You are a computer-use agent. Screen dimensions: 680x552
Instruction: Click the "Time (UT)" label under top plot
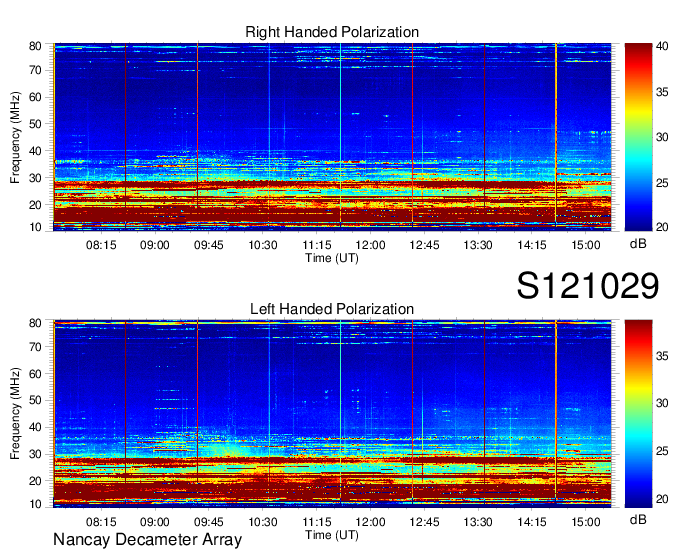tap(332, 258)
